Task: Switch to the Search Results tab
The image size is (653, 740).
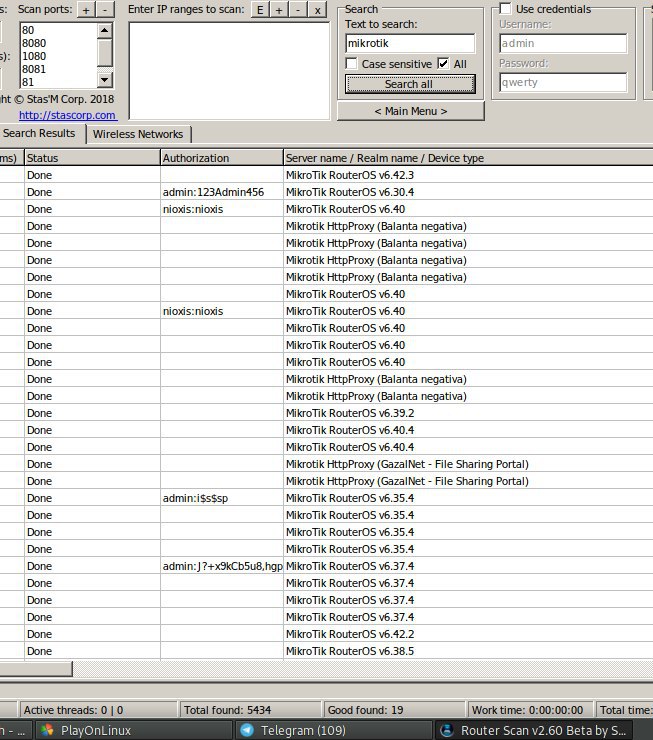Action: pyautogui.click(x=42, y=133)
